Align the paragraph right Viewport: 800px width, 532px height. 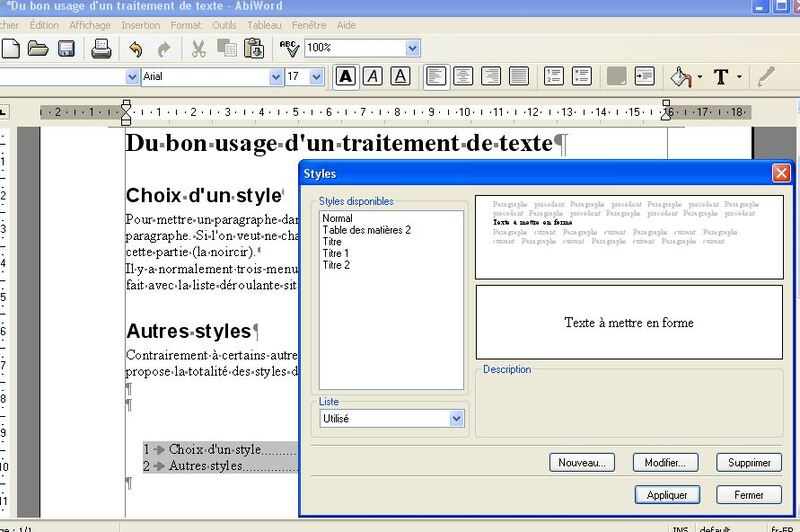491,77
